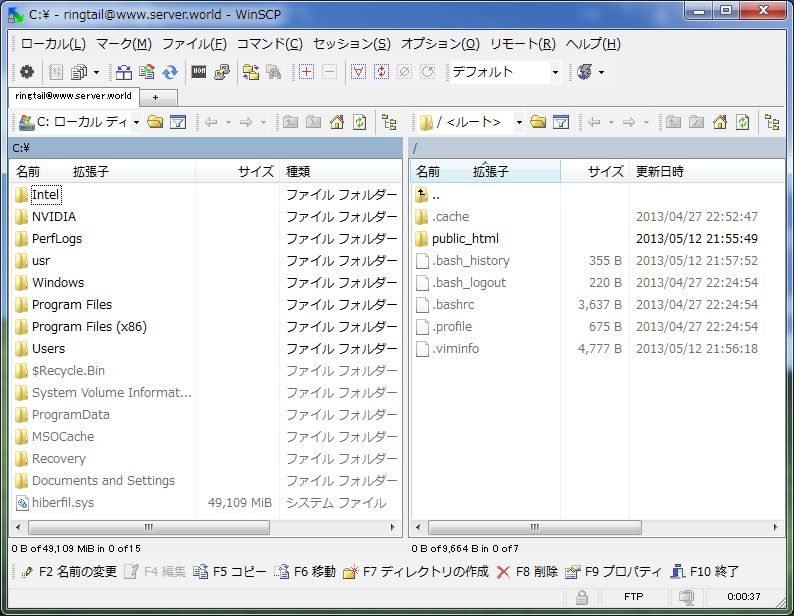Open the remote forward history dropdown arrow
Screen dimensions: 794x616
tap(646, 122)
